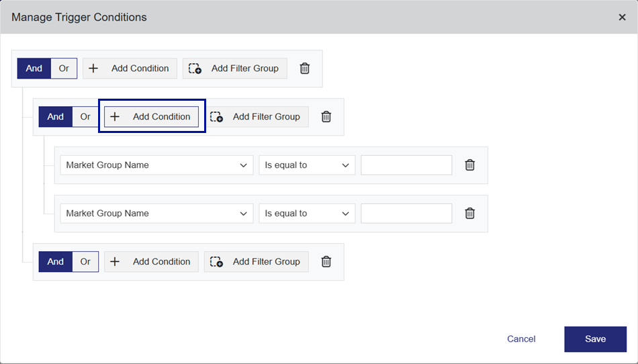
Task: Remove the first Market Group Name condition row
Action: coord(470,165)
